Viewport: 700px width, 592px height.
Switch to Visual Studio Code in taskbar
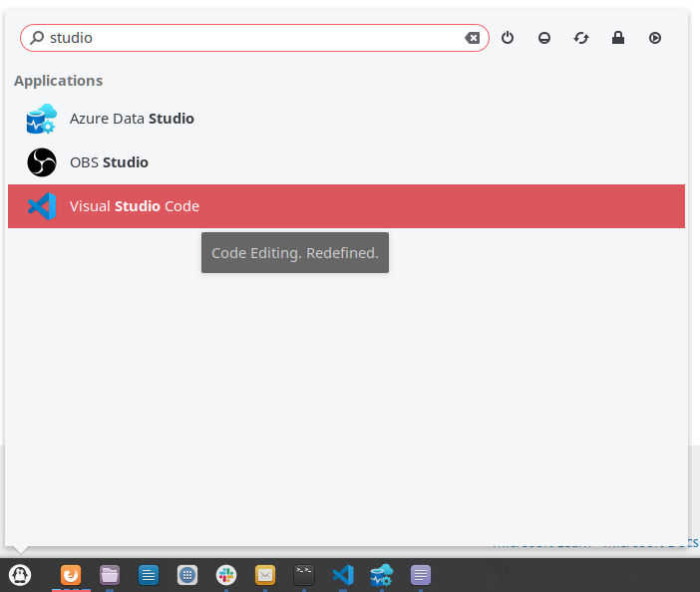click(343, 575)
